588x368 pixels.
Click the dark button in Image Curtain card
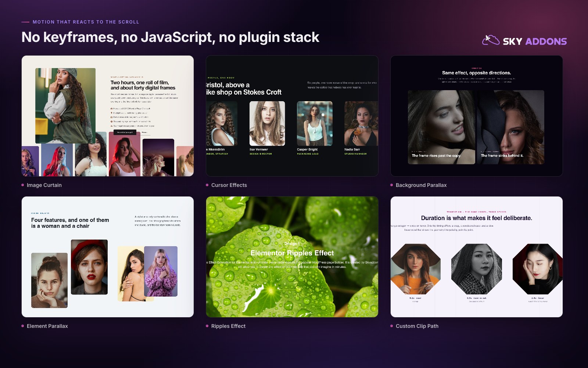(x=125, y=132)
